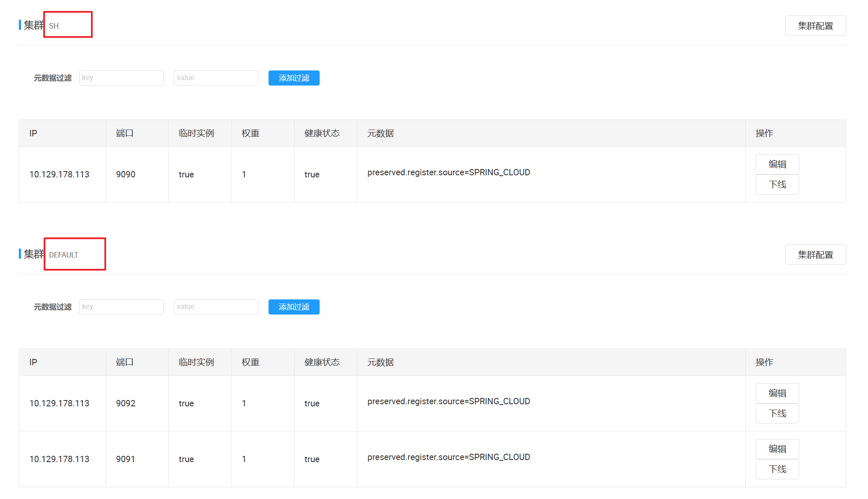Open cluster config for SH cluster
The width and height of the screenshot is (868, 499).
pos(815,26)
